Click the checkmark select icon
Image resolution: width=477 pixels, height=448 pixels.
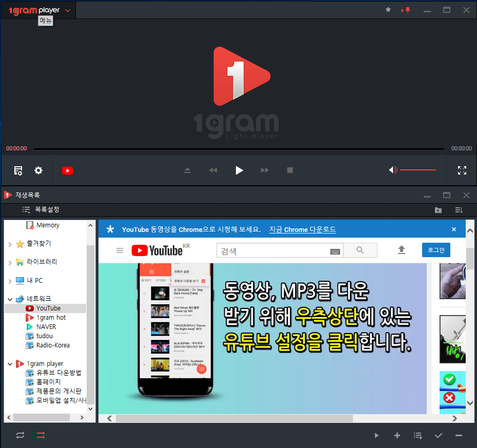click(439, 436)
